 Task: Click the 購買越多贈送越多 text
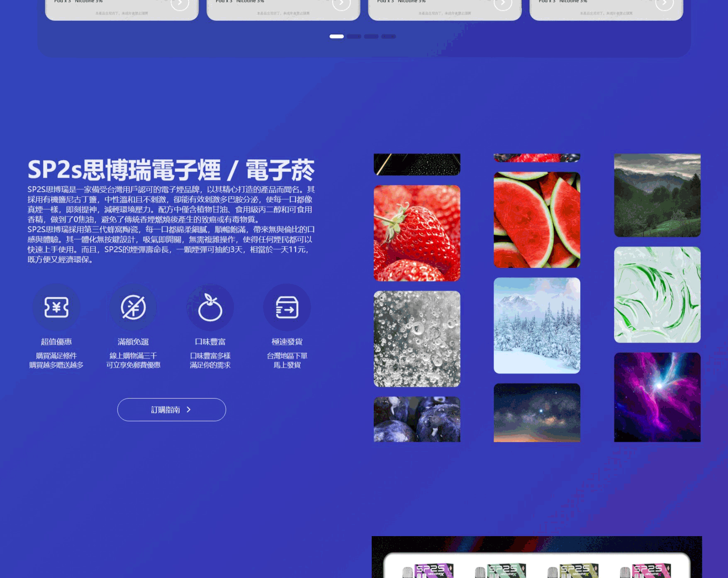click(x=56, y=365)
